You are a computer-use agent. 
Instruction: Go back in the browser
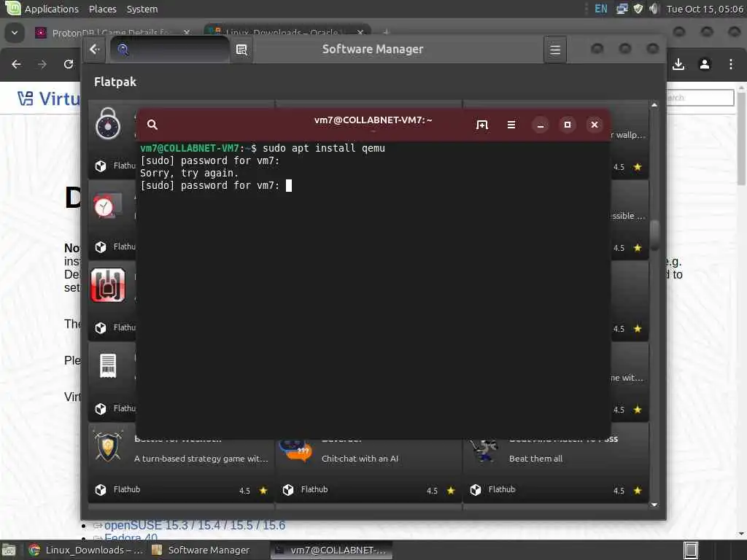16,64
